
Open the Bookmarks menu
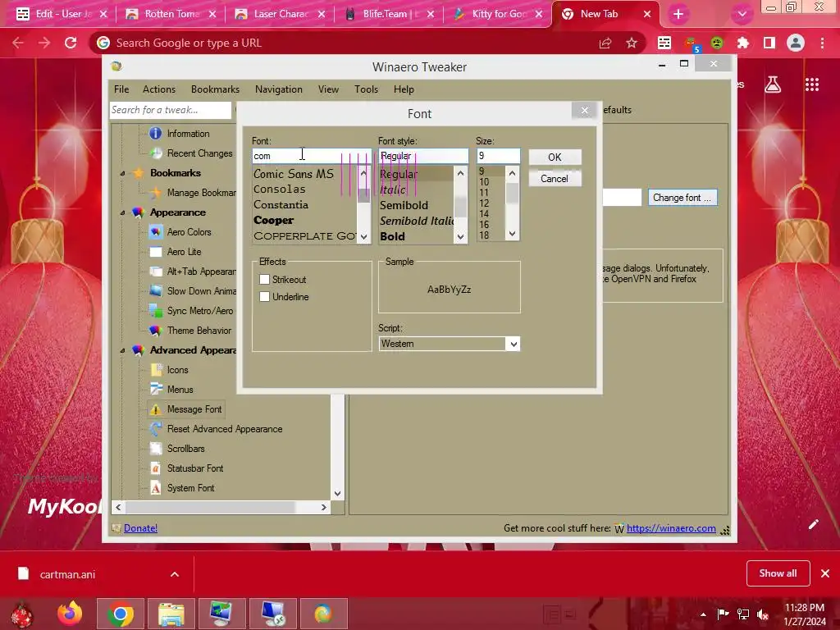click(216, 89)
